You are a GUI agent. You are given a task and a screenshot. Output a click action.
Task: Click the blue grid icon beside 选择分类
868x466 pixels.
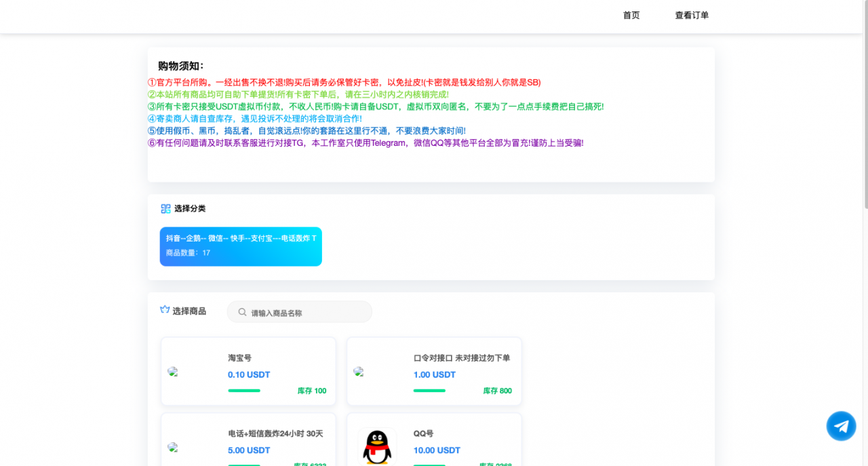pos(165,208)
